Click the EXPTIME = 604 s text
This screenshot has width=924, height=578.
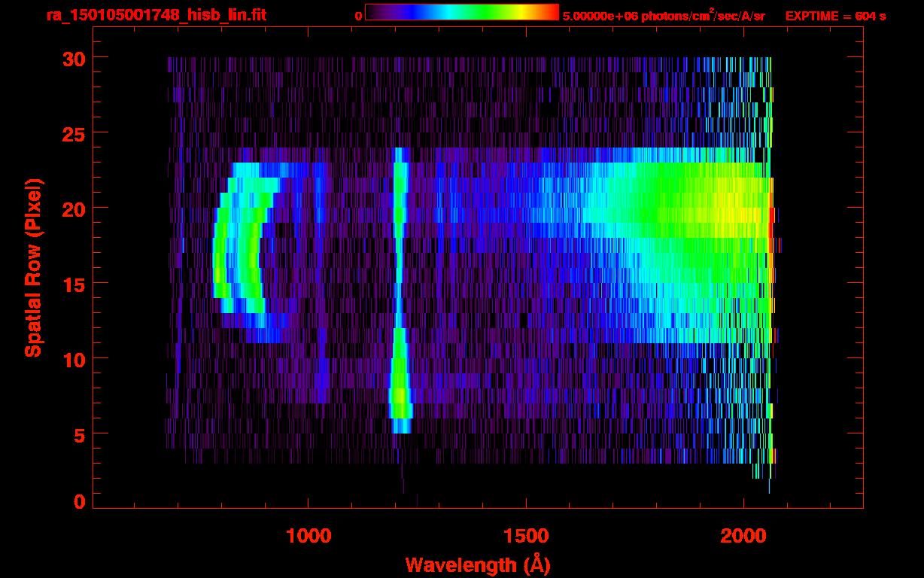pos(835,16)
